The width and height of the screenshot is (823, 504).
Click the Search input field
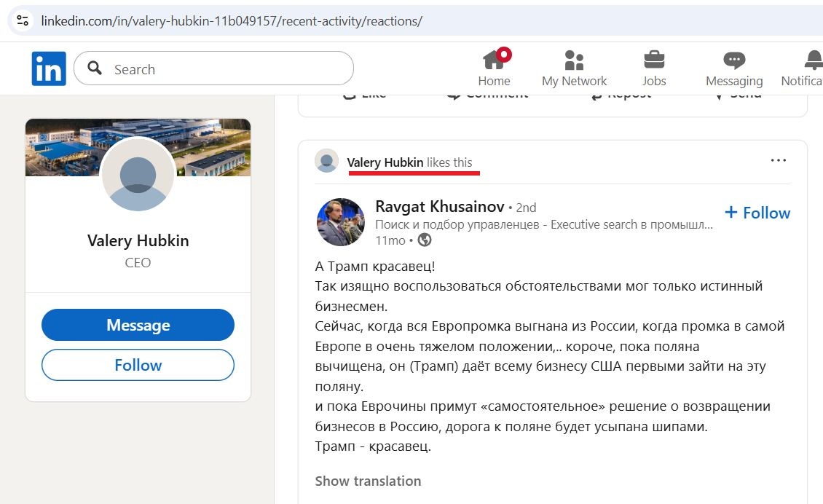point(226,69)
